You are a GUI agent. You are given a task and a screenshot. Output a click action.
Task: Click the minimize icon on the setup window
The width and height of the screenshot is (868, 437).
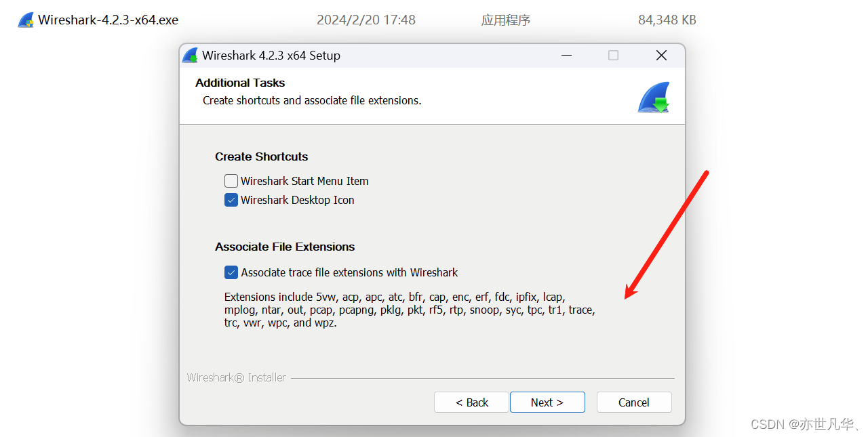(566, 56)
